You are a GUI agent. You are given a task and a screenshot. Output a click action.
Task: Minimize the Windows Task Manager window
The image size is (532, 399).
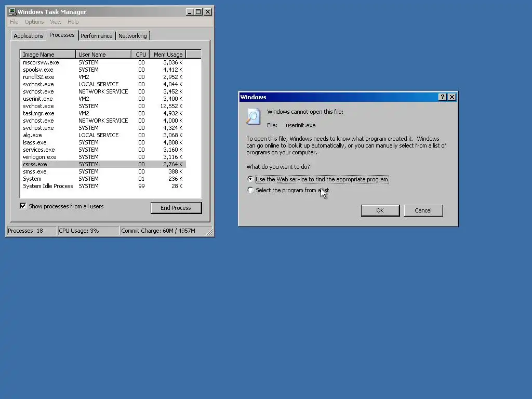click(190, 12)
